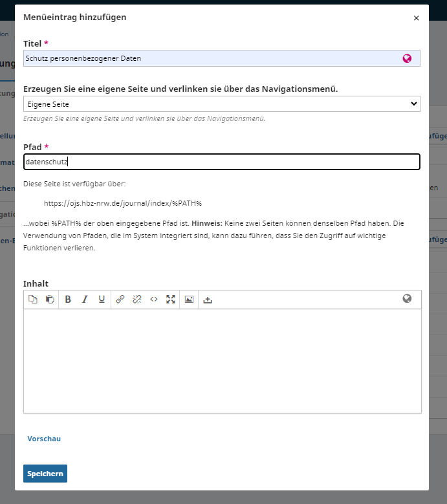Close the Menüeintrag hinzufügen dialog
447x504 pixels.
416,18
